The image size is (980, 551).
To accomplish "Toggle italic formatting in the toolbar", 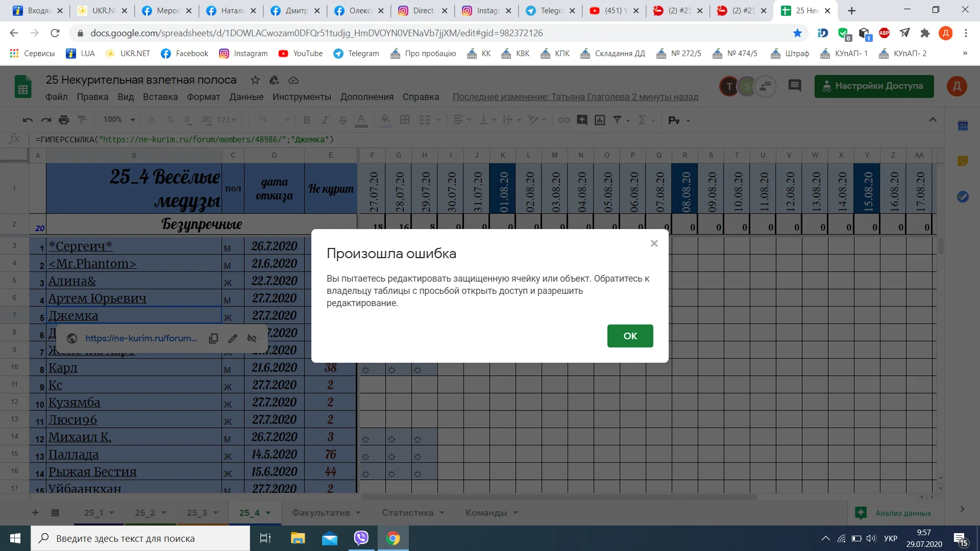I will (x=325, y=120).
